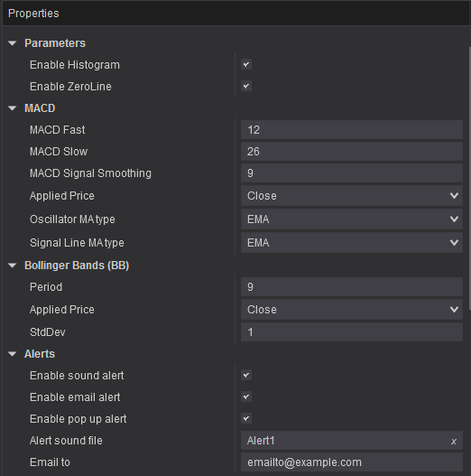
Task: Select the Enable email alert label
Action: 75,397
